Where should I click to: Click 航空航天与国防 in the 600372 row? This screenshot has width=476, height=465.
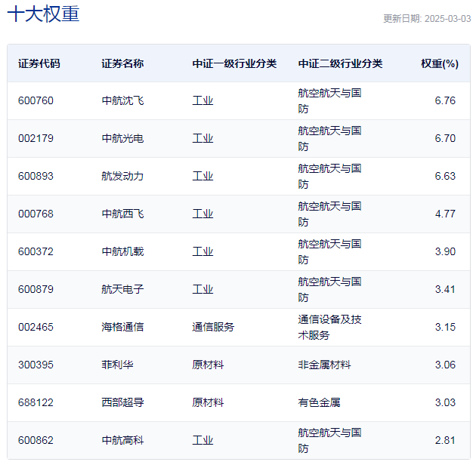coord(329,252)
